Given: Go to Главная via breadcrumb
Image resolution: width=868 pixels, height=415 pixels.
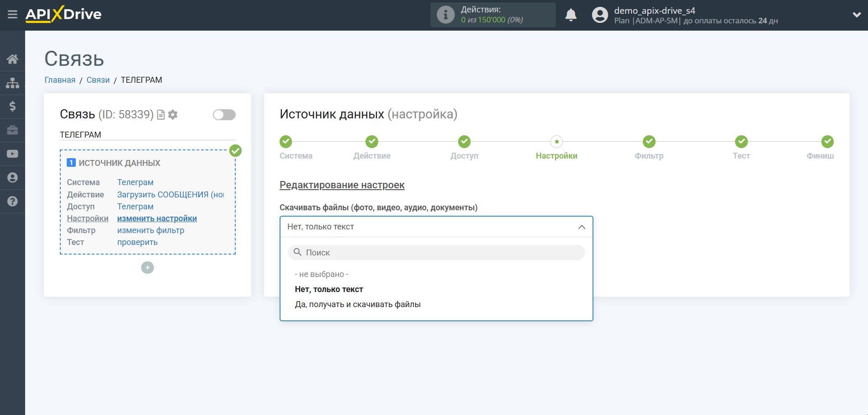Looking at the screenshot, I should [60, 80].
